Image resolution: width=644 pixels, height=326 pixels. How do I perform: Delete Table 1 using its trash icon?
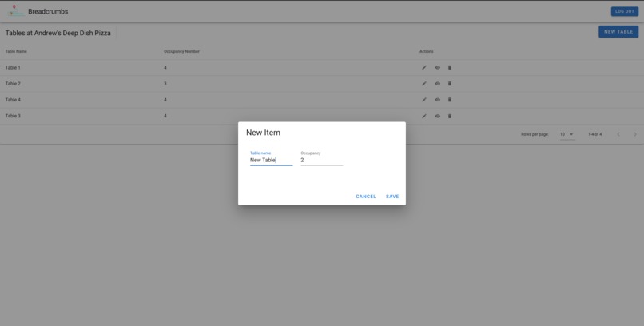pyautogui.click(x=449, y=67)
